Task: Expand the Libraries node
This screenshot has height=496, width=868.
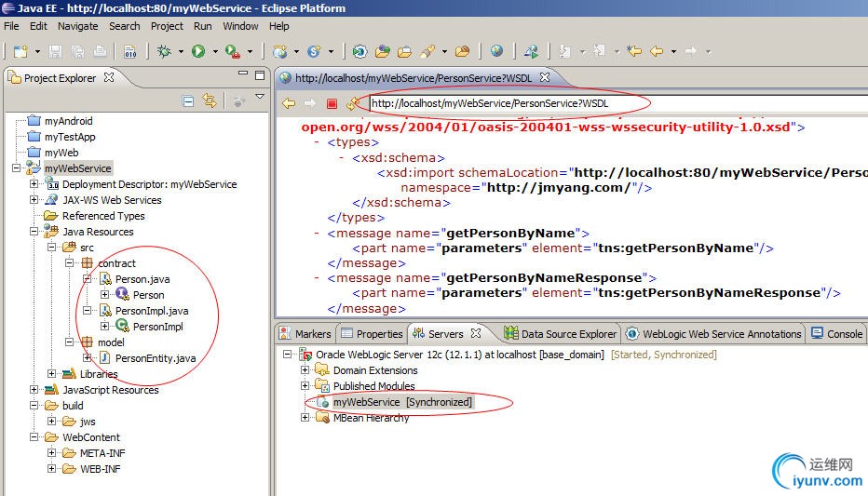Action: coord(52,374)
